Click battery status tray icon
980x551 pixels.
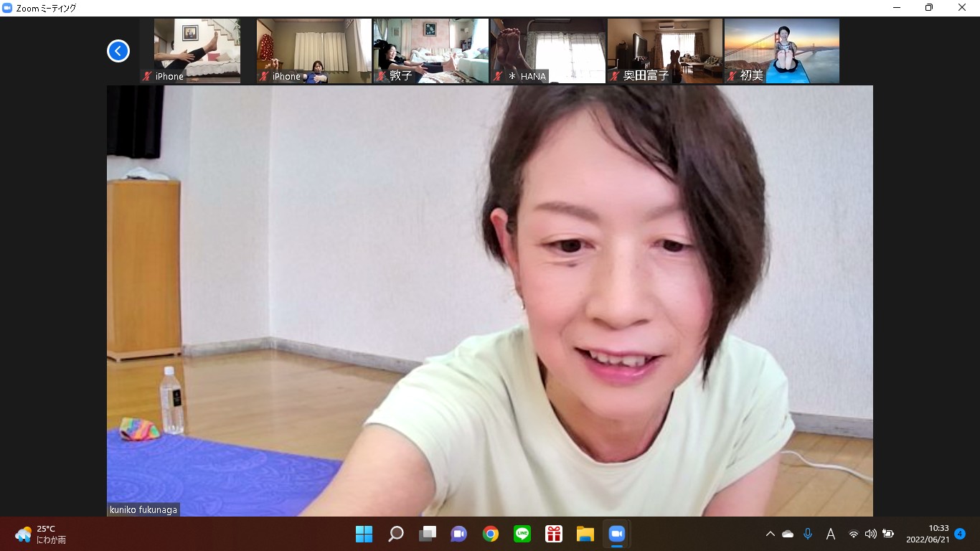coord(888,534)
